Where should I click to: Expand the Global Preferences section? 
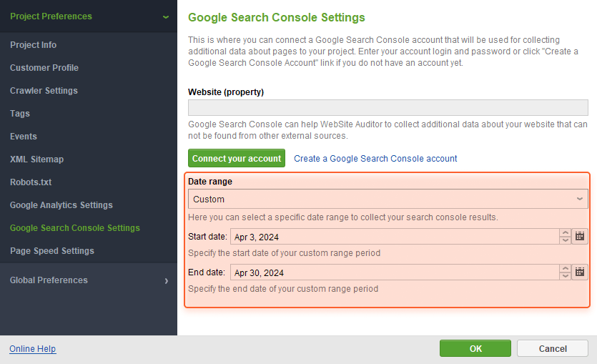(x=89, y=280)
